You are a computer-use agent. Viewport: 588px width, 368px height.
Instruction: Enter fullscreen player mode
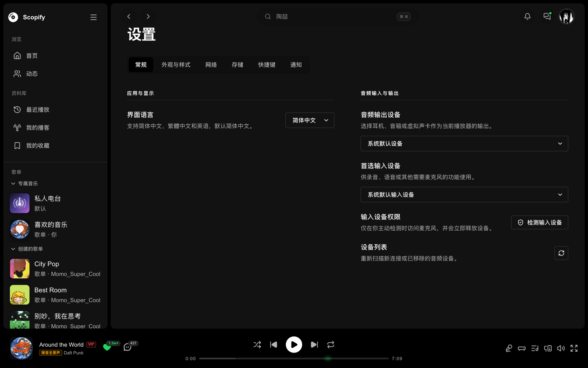point(574,348)
